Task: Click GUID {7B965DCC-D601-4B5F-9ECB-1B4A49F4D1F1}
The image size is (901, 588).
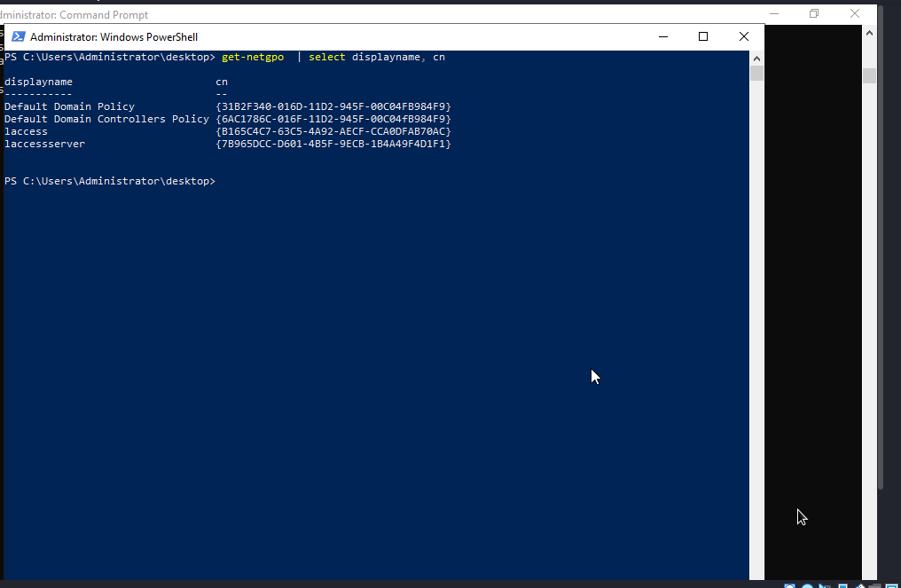Action: pyautogui.click(x=333, y=144)
